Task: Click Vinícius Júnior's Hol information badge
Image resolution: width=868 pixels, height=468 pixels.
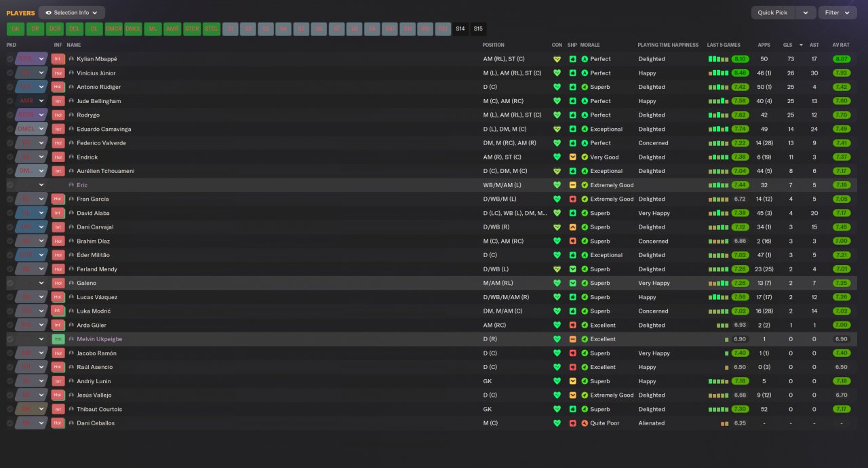Action: click(58, 73)
